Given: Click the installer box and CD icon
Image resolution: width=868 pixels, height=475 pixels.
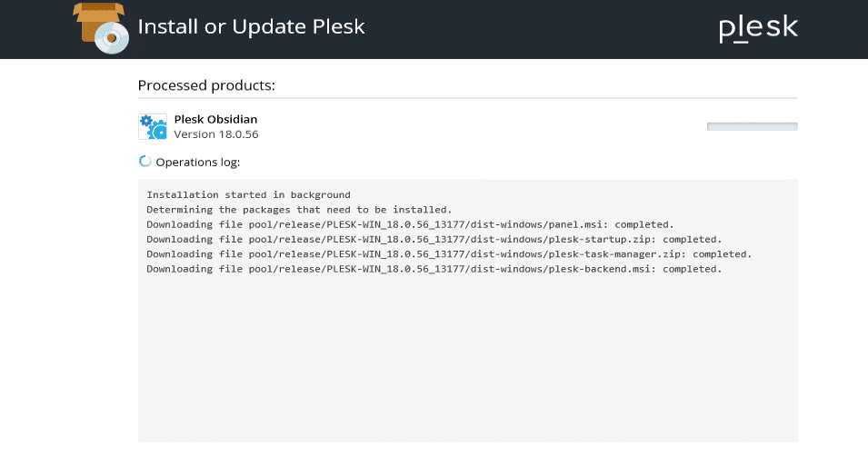Looking at the screenshot, I should tap(101, 27).
